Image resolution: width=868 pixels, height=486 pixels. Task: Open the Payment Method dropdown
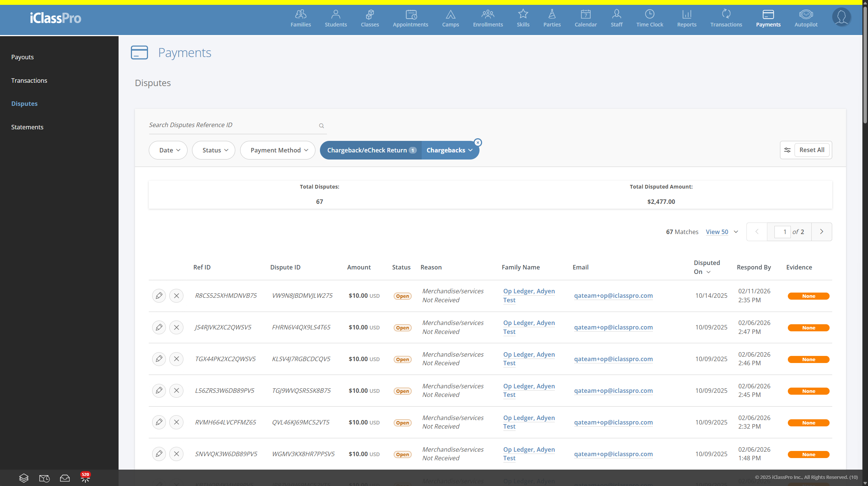[x=277, y=150]
